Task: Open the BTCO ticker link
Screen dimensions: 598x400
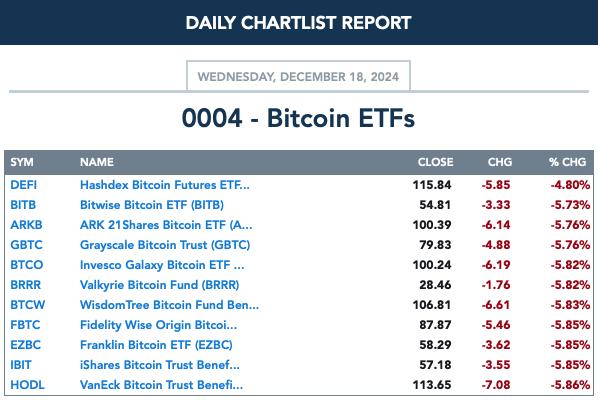Action: (x=27, y=265)
